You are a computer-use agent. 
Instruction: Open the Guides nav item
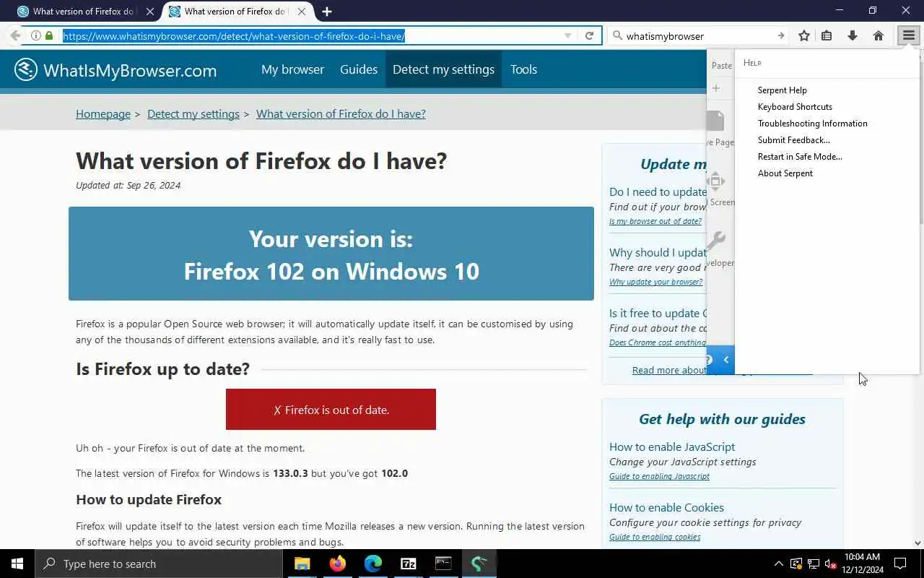tap(359, 69)
